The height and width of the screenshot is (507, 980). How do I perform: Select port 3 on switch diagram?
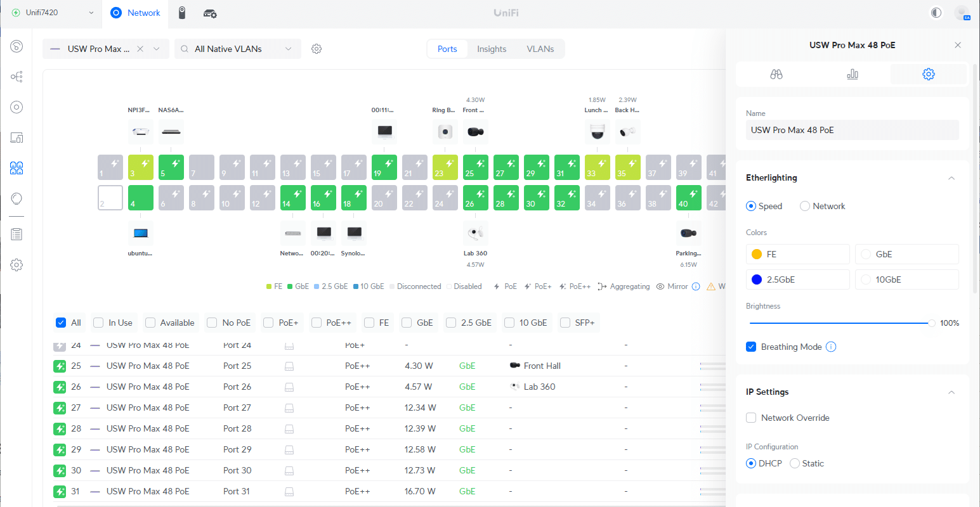pos(141,167)
